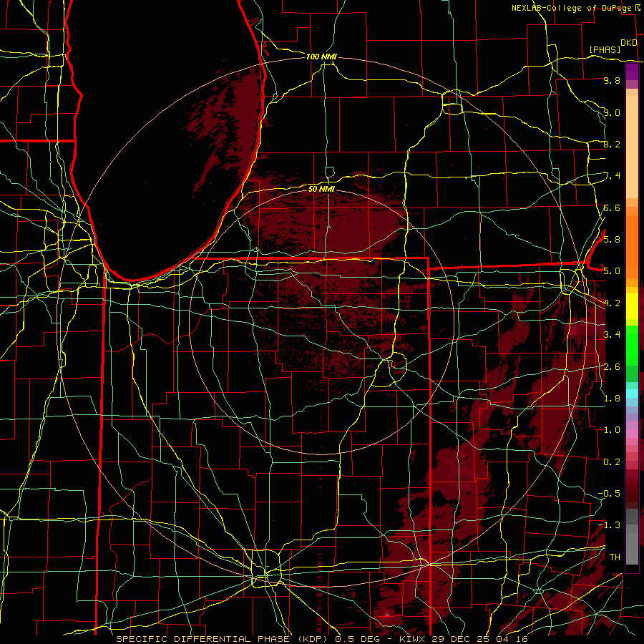Screen dimensions: 644x644
Task: Click the 5.8 value on the color scale
Action: (x=612, y=239)
